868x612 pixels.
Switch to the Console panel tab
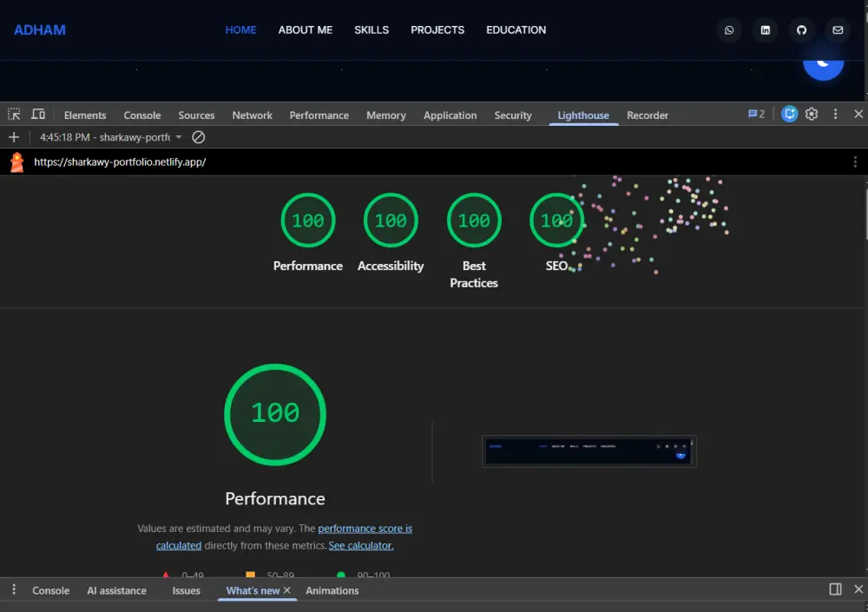click(142, 115)
